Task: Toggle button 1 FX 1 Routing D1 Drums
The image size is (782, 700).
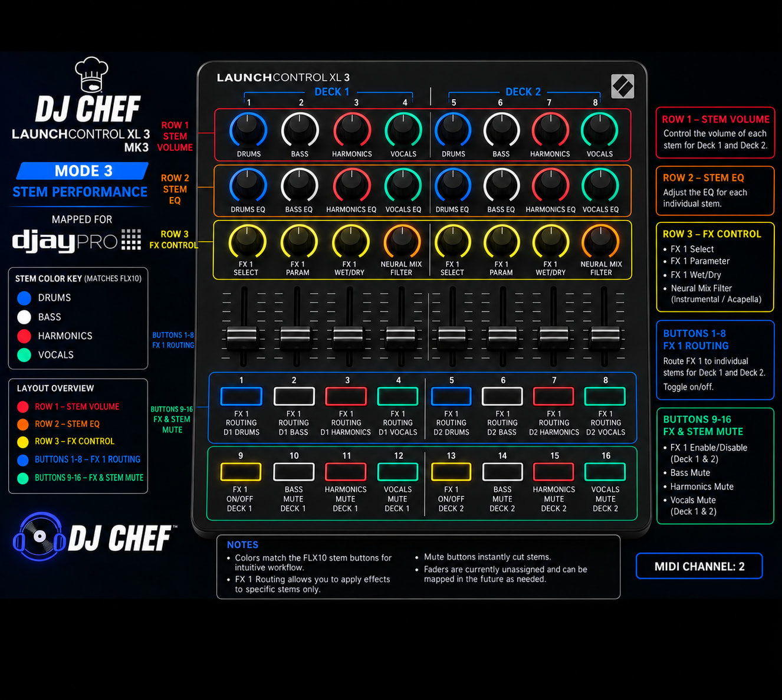Action: 241,396
